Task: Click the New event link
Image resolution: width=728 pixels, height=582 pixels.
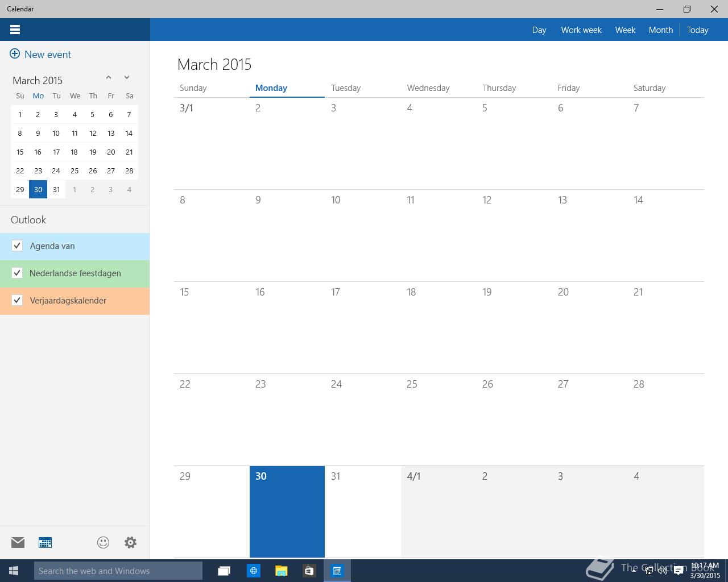Action: (x=48, y=54)
